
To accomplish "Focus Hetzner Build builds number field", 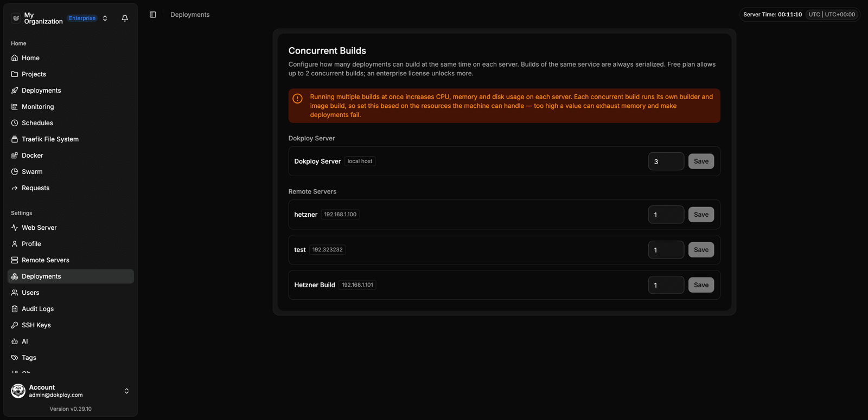I will 666,285.
